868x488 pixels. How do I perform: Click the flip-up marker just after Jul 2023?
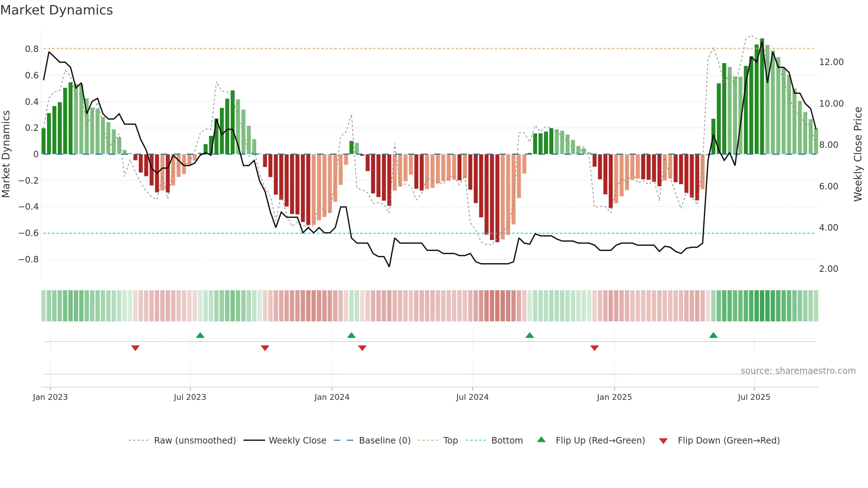tap(200, 335)
